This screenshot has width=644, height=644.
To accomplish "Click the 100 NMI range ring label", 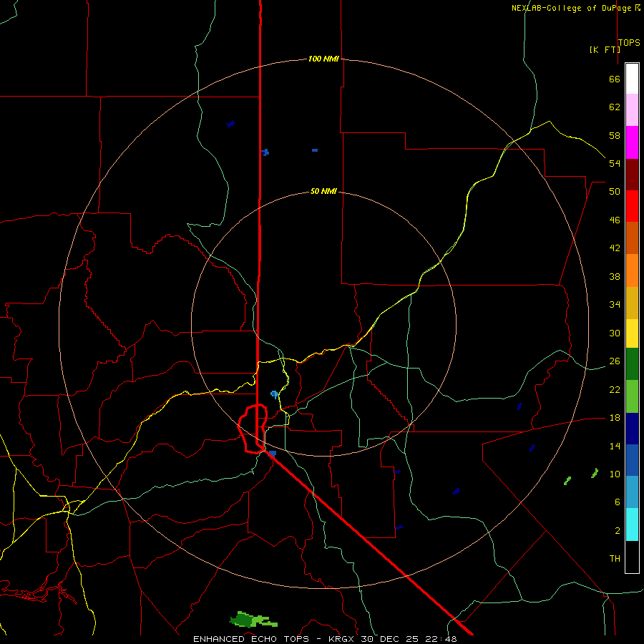I will 323,59.
